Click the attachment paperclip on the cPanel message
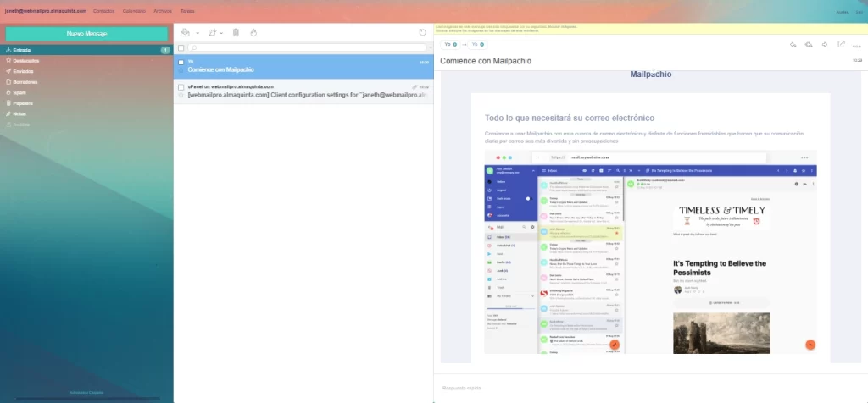 (x=415, y=87)
